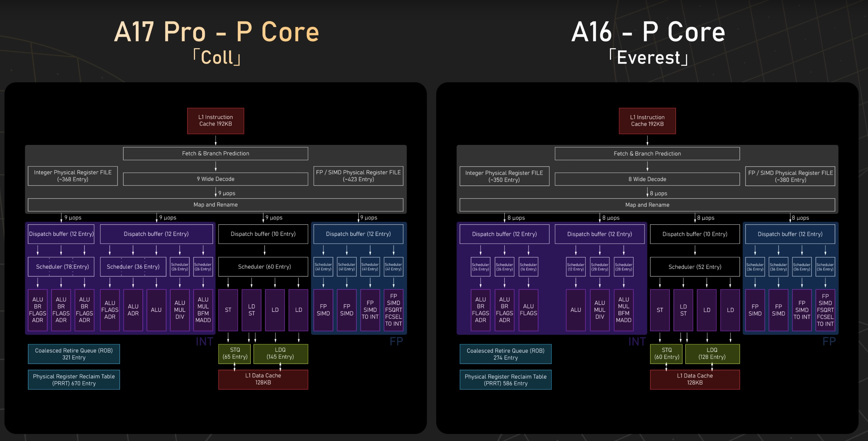Click A16's small 'Scheduler (12 Entry)' box
This screenshot has width=868, height=441.
576,267
